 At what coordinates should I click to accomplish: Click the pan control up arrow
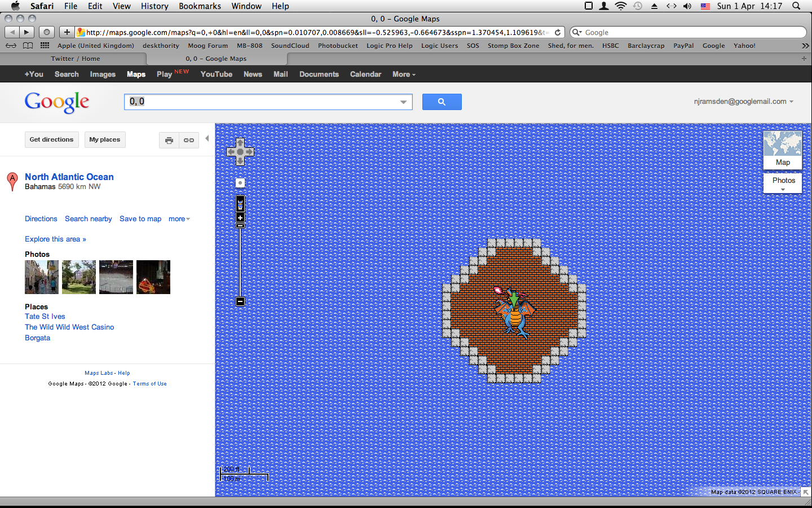[240, 142]
